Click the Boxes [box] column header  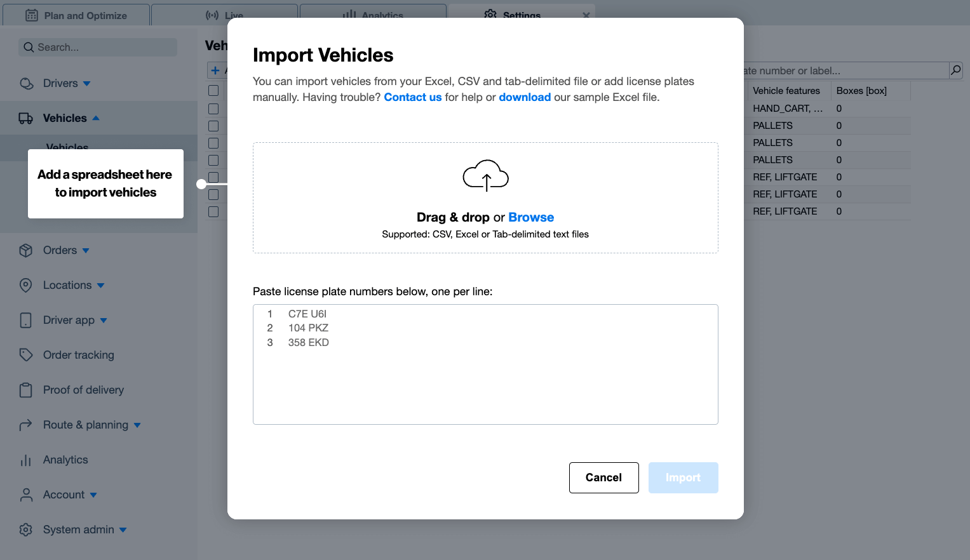tap(861, 90)
